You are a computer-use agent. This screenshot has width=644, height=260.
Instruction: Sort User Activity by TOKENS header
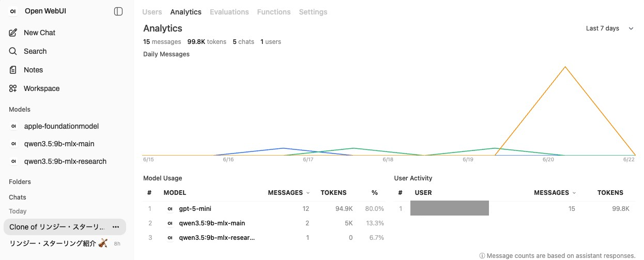pos(610,192)
